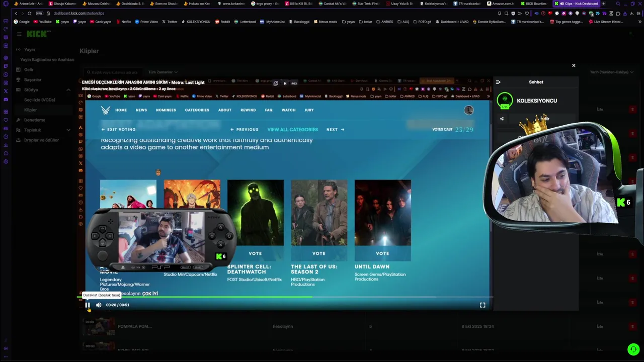644x362 pixels.
Task: Pause the clip with the pause button
Action: pyautogui.click(x=88, y=305)
